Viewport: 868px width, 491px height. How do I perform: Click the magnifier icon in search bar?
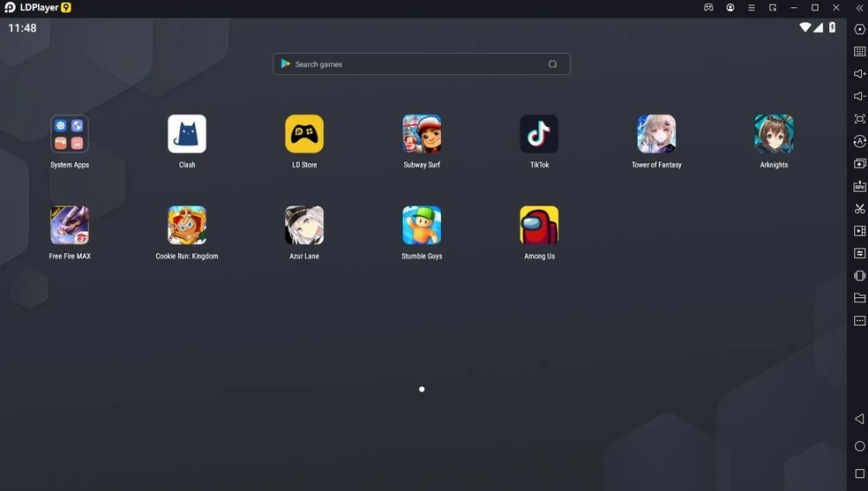coord(552,64)
